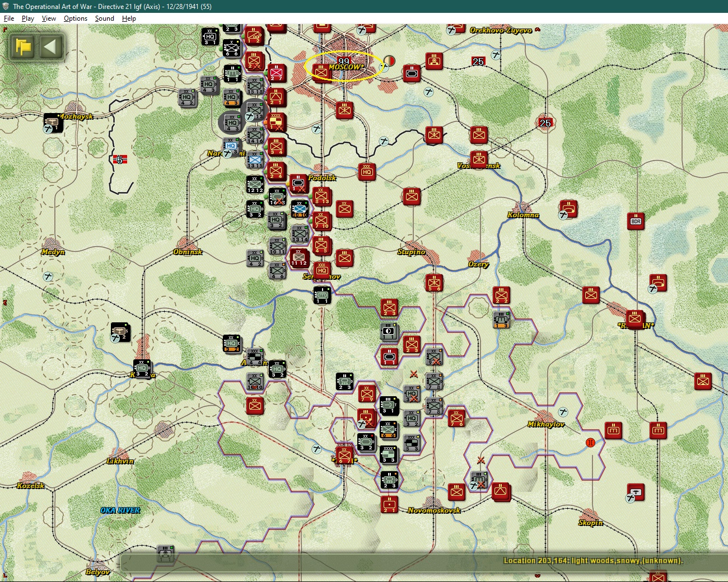Select the red unit rated 7 10
Viewport: 728px width, 582px height.
click(321, 220)
